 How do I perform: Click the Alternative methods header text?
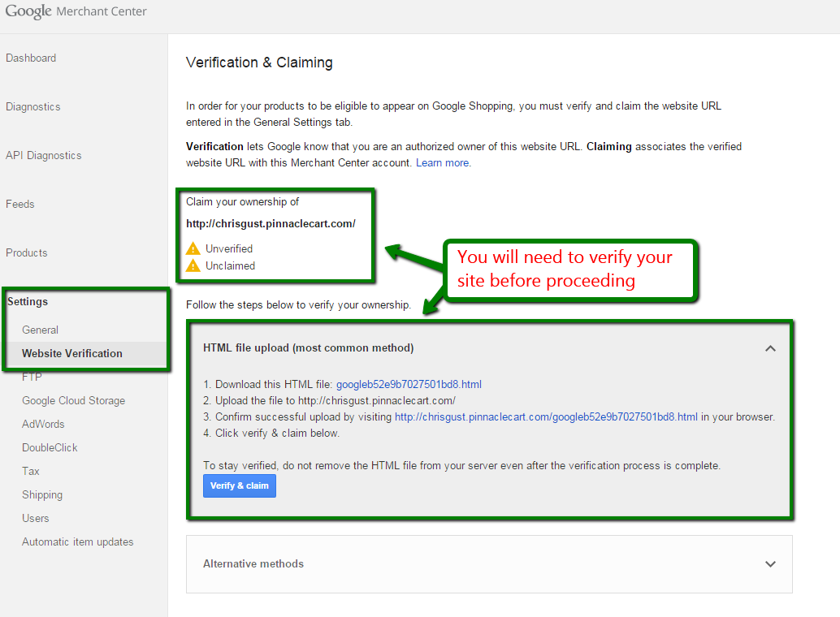coord(253,564)
